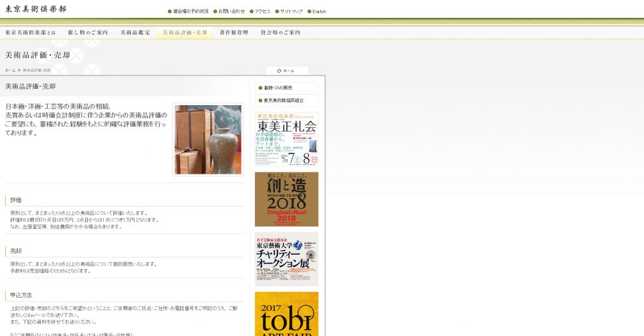Click green bullet icon beside 東京美術商協同組合
The image size is (644, 336).
click(x=260, y=100)
